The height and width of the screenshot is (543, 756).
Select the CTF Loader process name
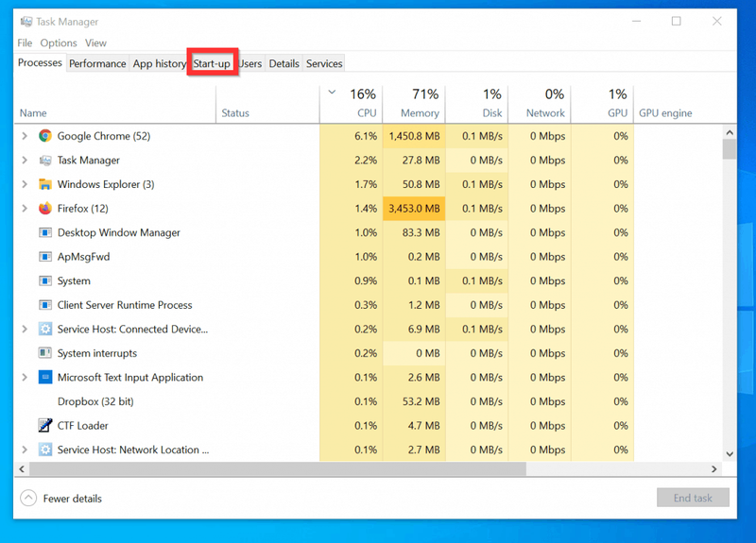click(82, 426)
